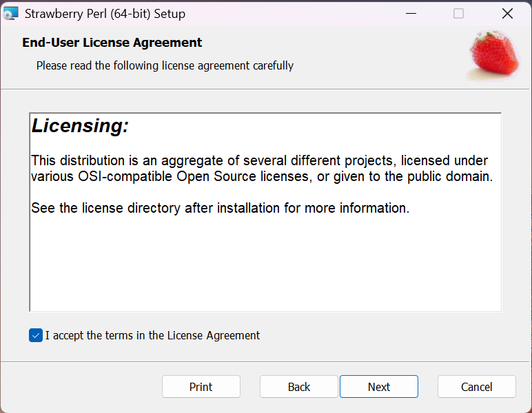Click the "Licensing:" heading in the license text
The image size is (532, 413).
coord(81,126)
